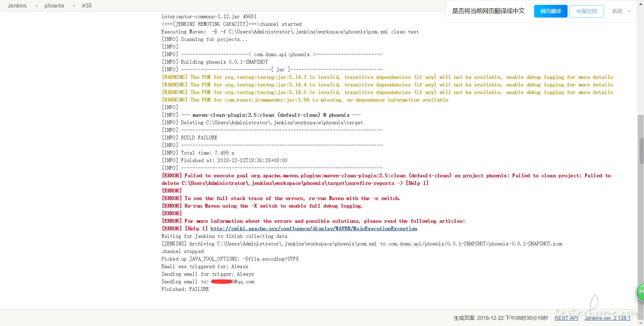Open the MojoExecutionException help link
This screenshot has width=644, height=326.
(x=314, y=229)
